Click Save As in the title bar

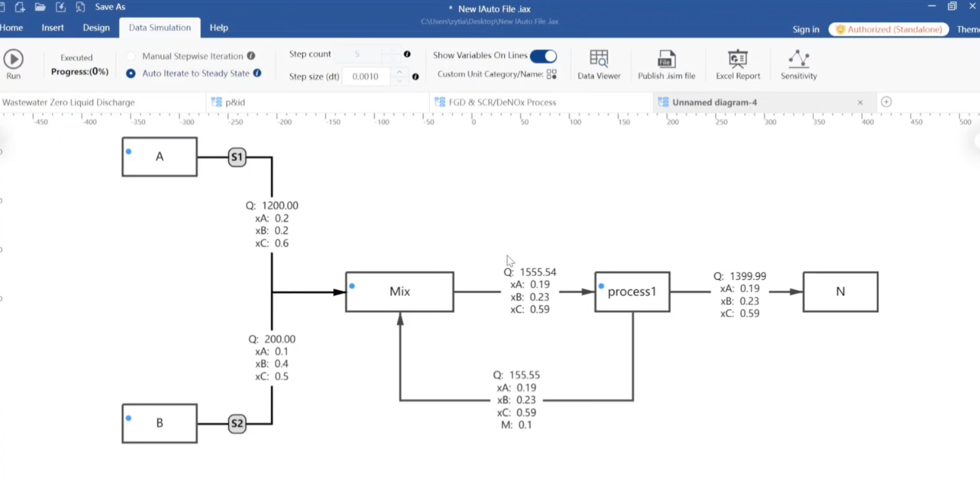point(110,7)
